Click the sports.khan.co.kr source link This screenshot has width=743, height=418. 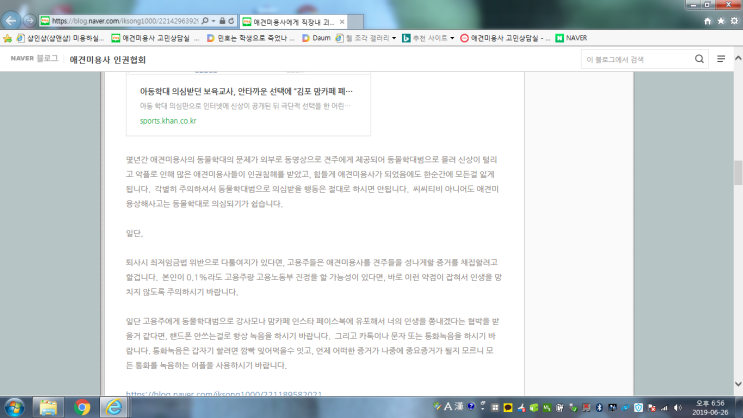coord(168,121)
